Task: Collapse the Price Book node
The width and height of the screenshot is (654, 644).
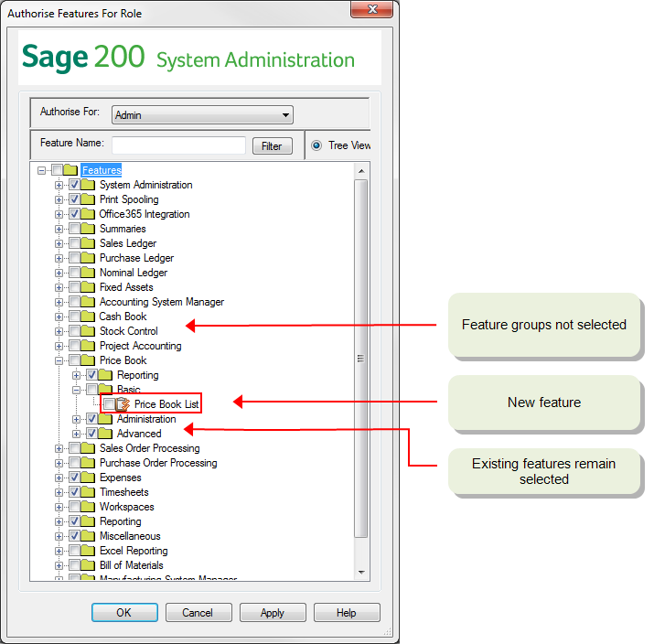Action: pos(59,360)
